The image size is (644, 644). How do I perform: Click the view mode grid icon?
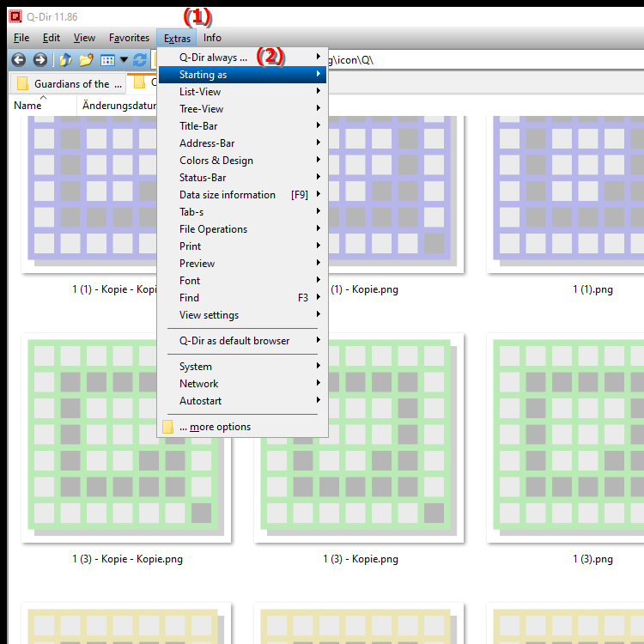tap(107, 60)
